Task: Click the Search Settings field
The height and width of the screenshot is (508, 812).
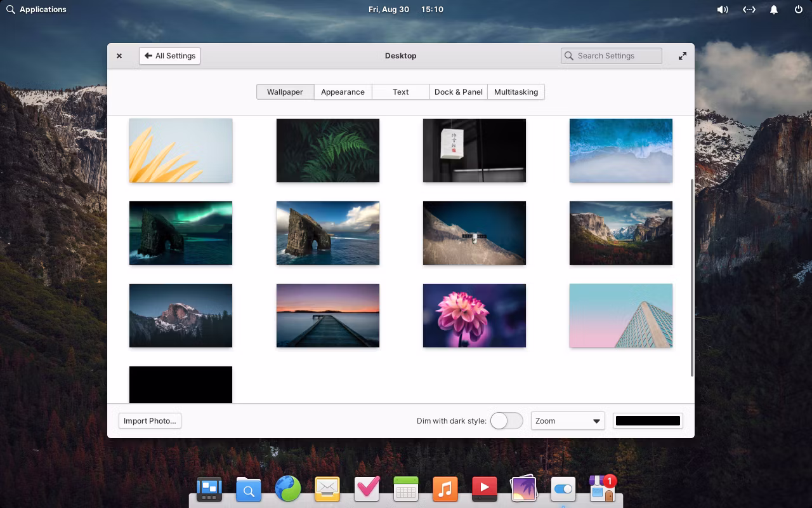Action: click(611, 56)
